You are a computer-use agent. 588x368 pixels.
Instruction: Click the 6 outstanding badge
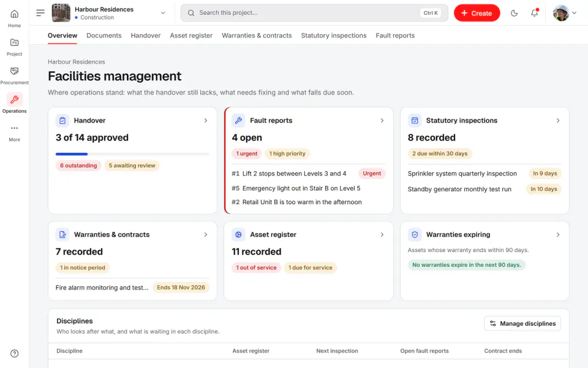pyautogui.click(x=78, y=166)
